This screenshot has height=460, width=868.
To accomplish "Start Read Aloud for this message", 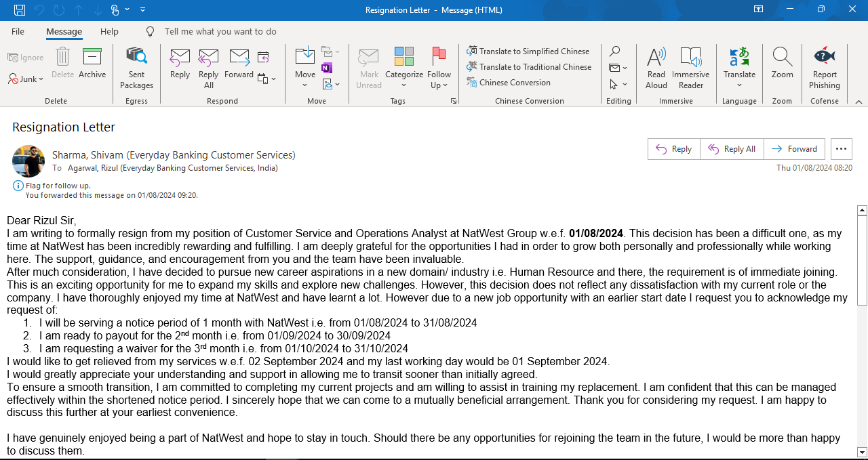I will pyautogui.click(x=656, y=66).
